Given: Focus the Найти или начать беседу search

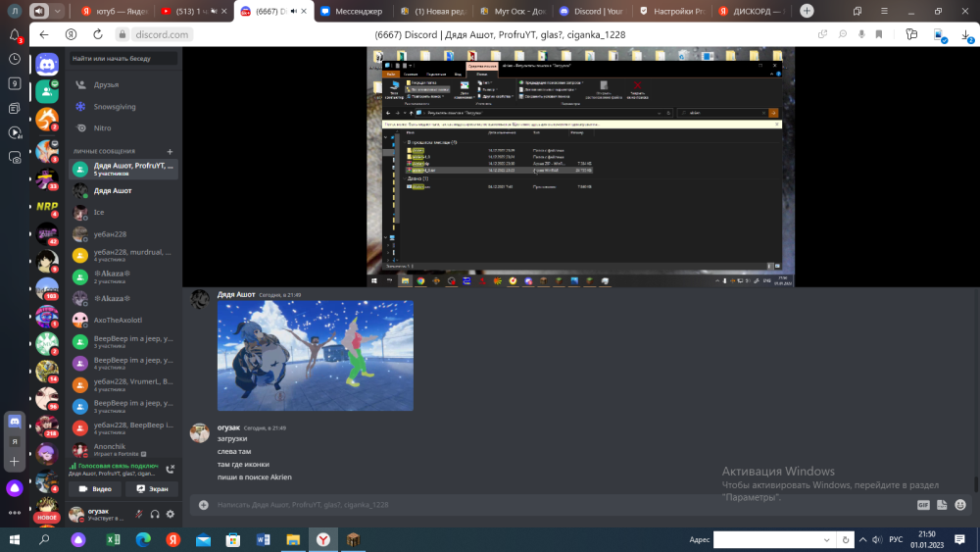Looking at the screenshot, I should pyautogui.click(x=123, y=58).
